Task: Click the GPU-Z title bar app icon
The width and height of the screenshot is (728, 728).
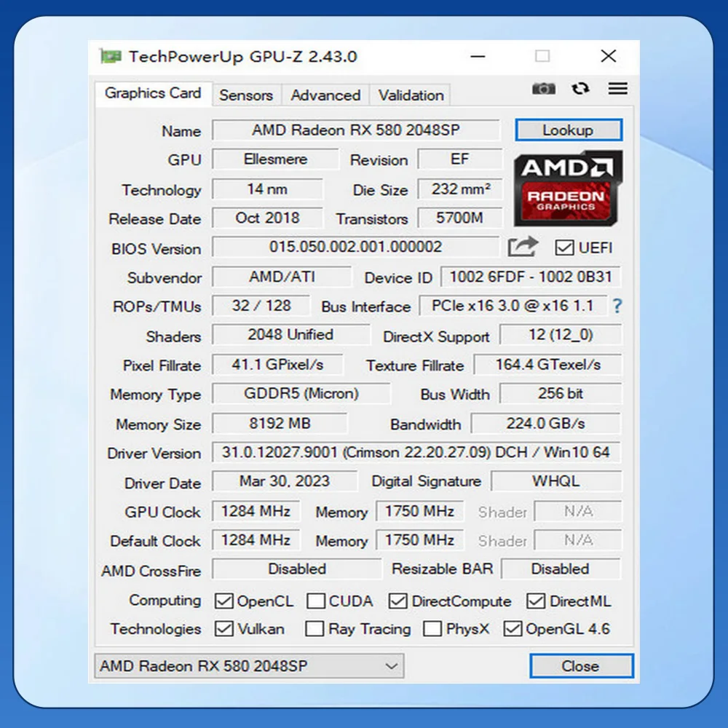Action: point(111,57)
